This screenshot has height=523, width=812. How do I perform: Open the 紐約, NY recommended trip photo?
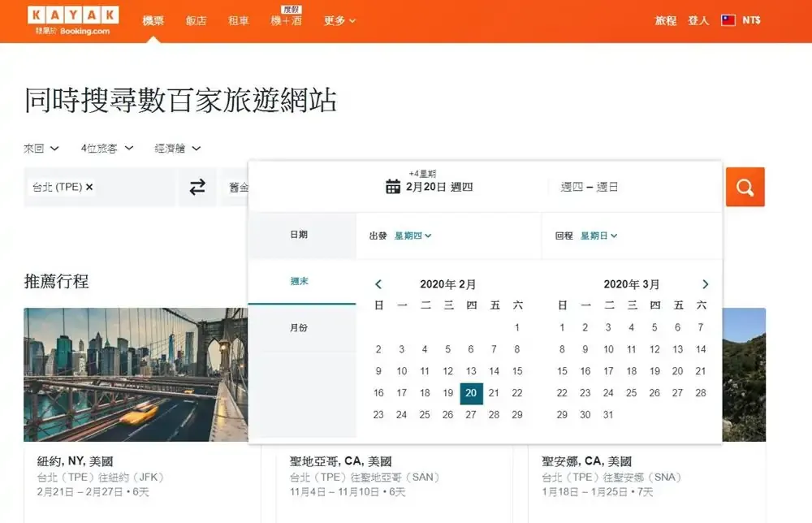pos(135,374)
